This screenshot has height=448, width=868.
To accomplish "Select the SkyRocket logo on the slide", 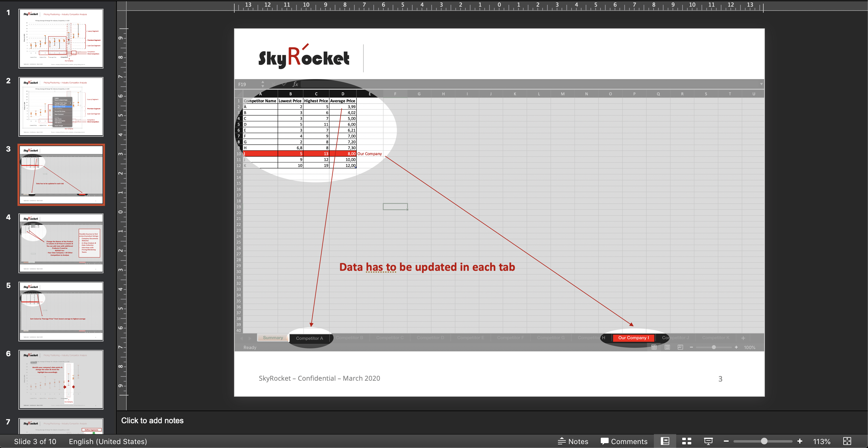I will pos(304,57).
